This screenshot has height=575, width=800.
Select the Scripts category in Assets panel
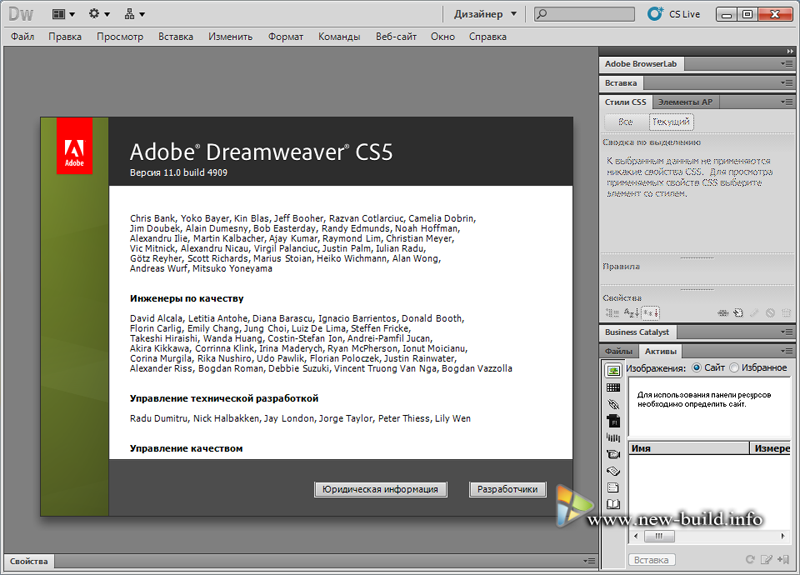613,471
